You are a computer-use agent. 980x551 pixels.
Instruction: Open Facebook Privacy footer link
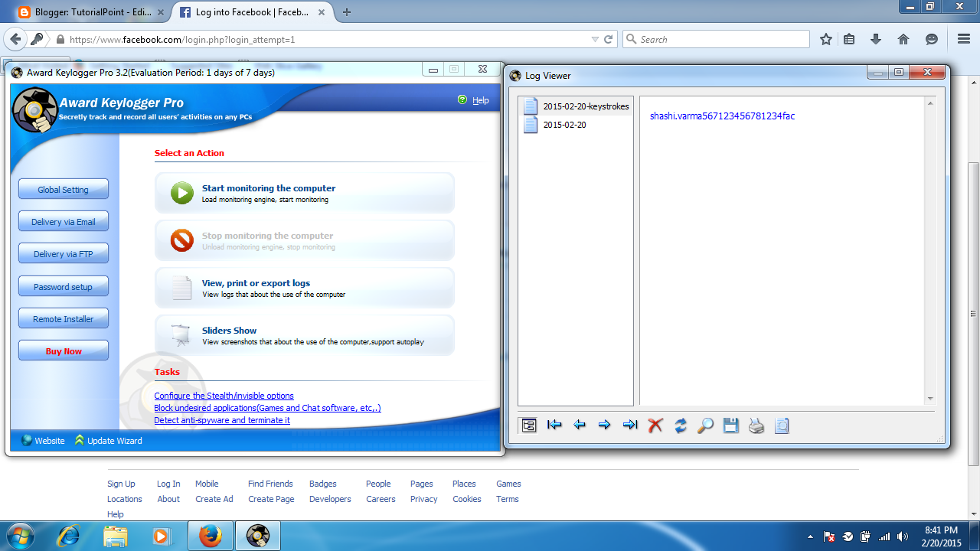[423, 499]
